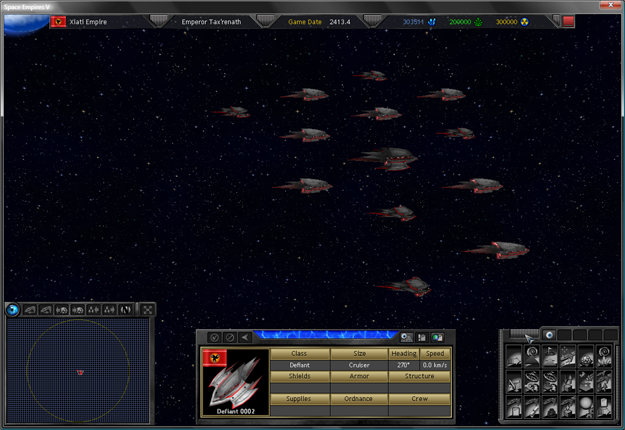Click the Move arrow command icon
Viewport: 625px width, 430px height.
point(514,356)
